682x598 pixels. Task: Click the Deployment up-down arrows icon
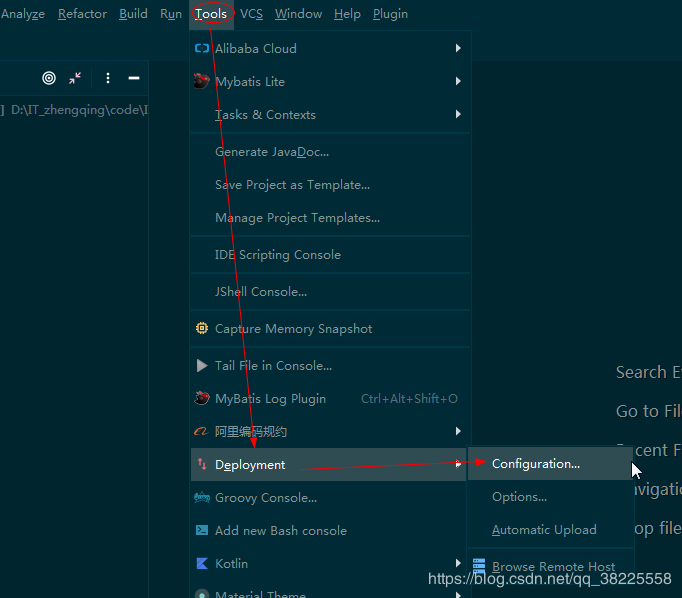pos(202,464)
